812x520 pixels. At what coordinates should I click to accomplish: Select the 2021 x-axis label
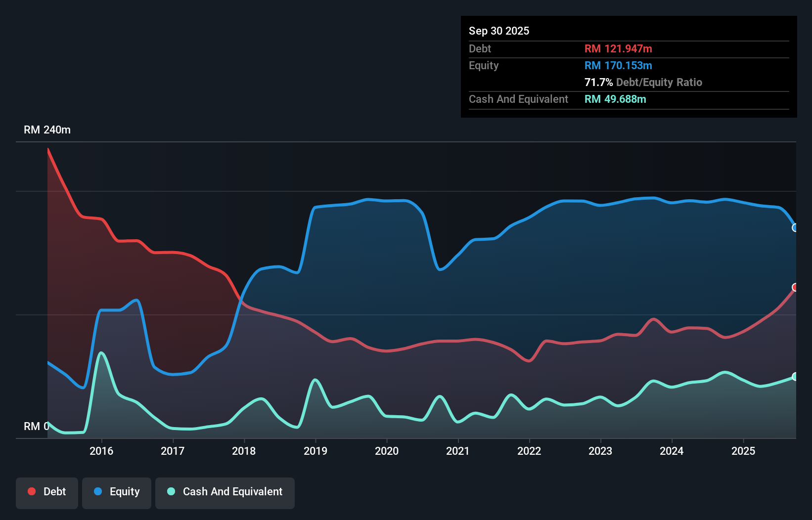coord(458,451)
